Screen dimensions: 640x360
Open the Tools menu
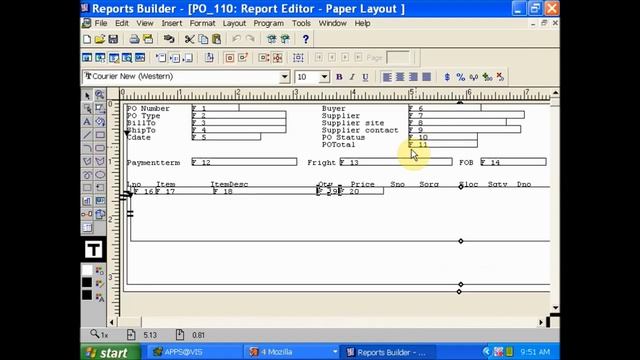coord(301,23)
